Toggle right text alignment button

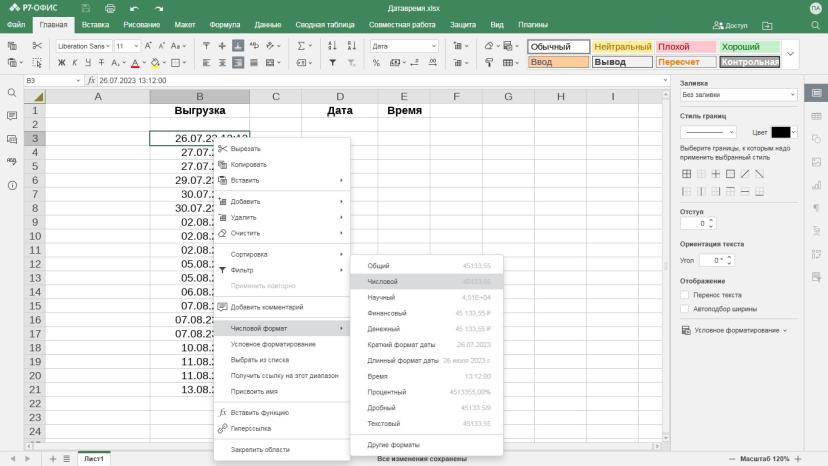point(238,62)
